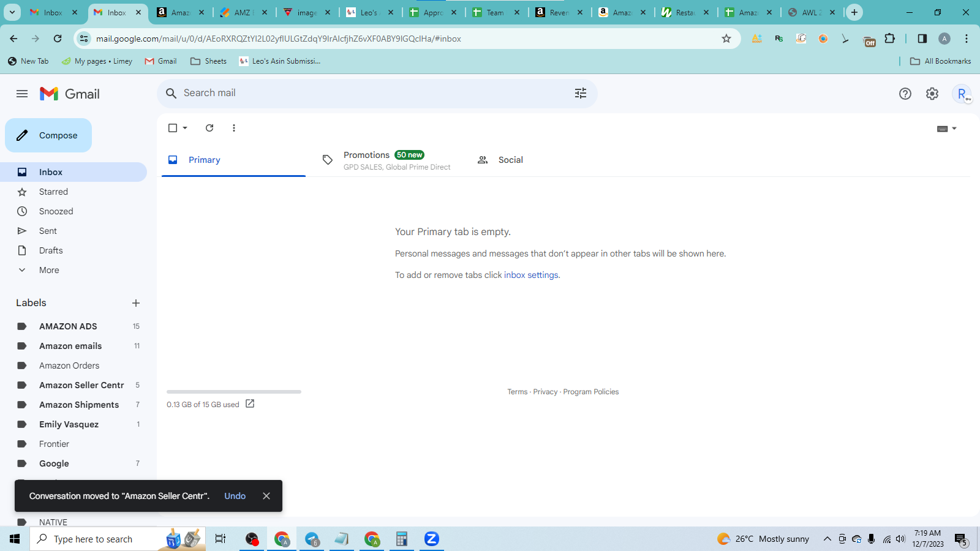Switch to the Primary inbox tab
The height and width of the screenshot is (551, 980).
[x=233, y=160]
